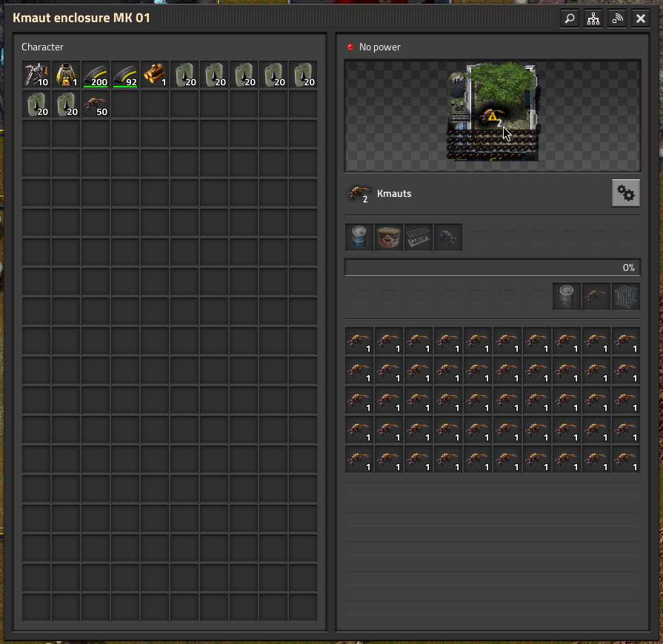Screen dimensions: 663x644
Task: Click the Kmauts recipe label
Action: click(394, 193)
